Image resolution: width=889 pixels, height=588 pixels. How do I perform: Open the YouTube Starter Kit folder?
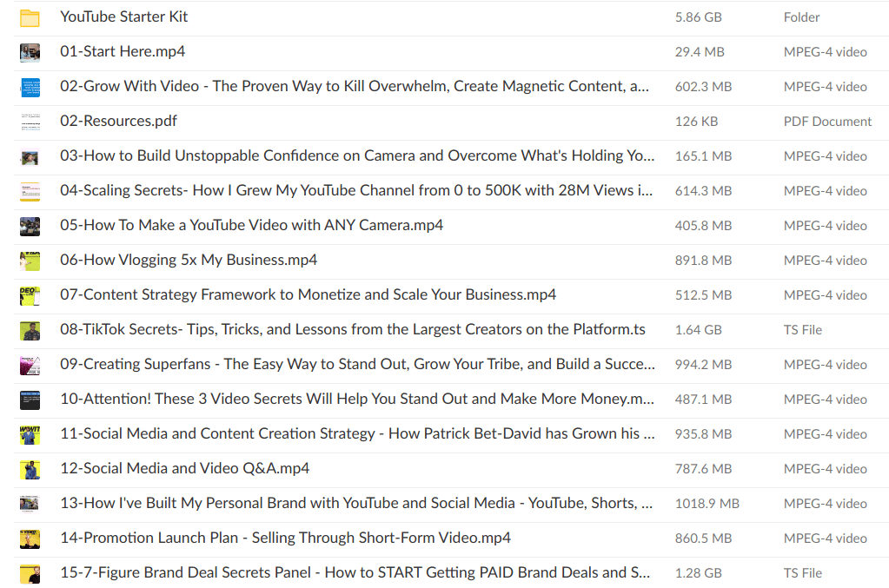[x=123, y=17]
